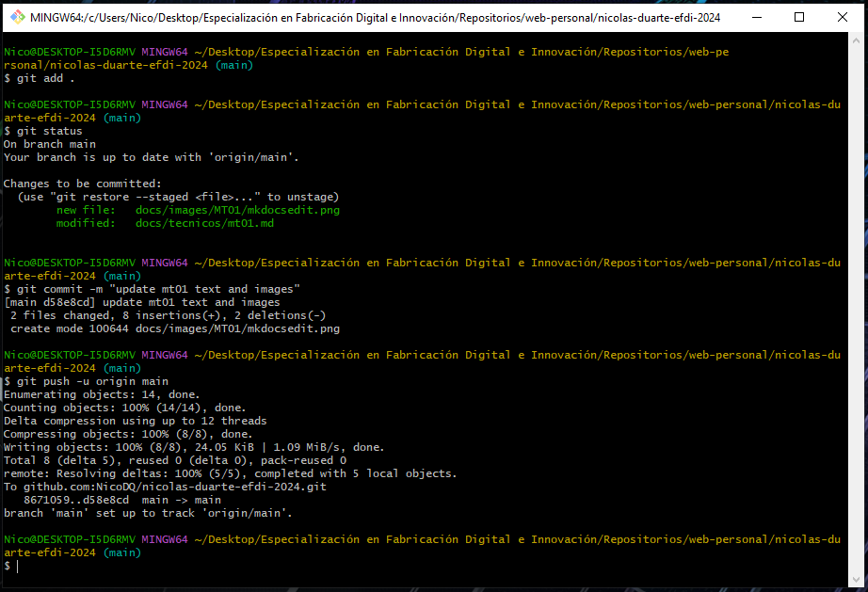Click the '$ git status' command line
This screenshot has height=592, width=868.
coord(43,131)
